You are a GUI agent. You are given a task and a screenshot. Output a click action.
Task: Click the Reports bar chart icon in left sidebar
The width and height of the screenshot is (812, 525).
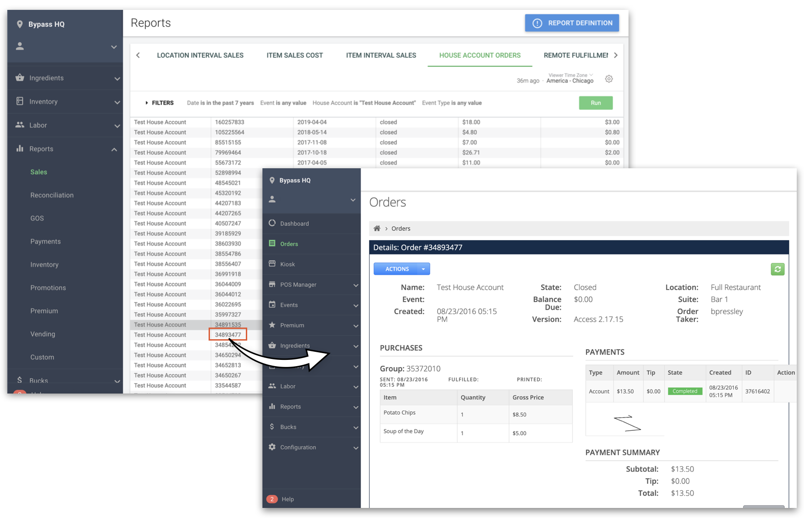coord(20,149)
